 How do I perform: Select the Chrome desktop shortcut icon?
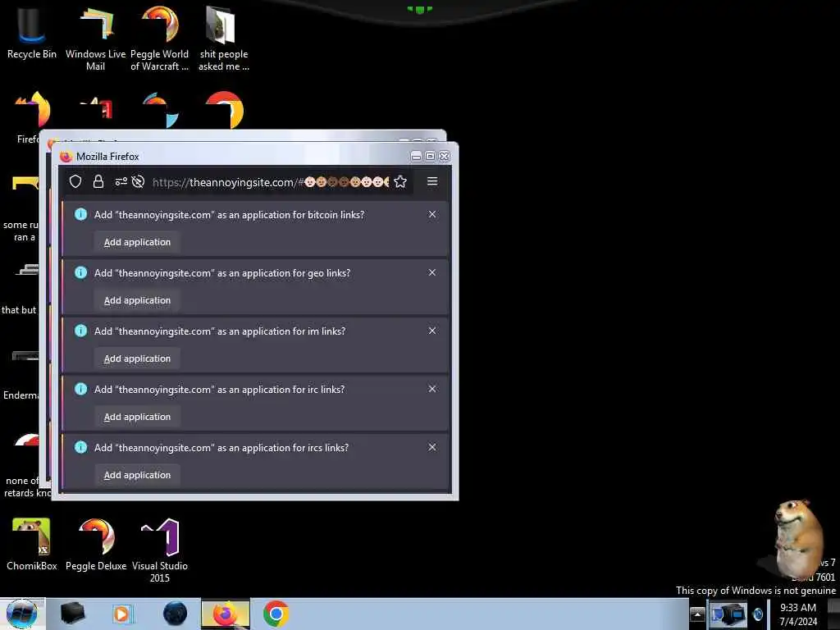224,111
